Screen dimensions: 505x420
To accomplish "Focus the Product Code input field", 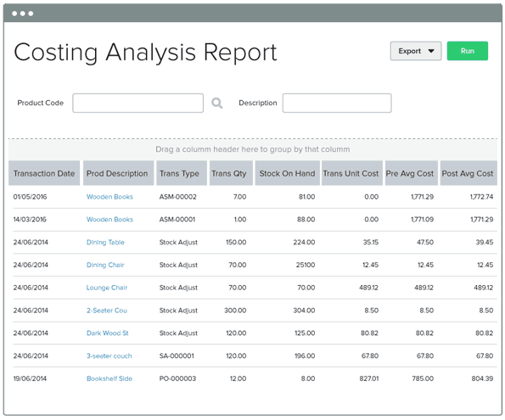I will tap(137, 103).
